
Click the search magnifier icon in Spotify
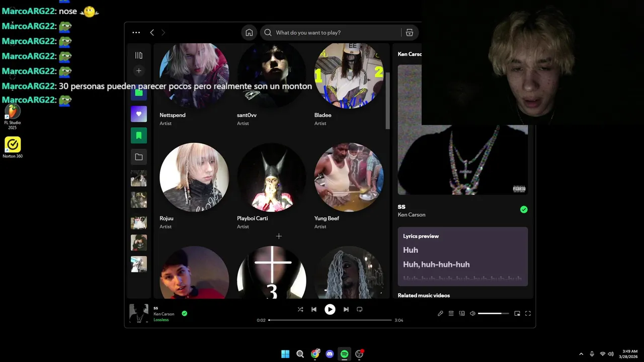coord(268,33)
